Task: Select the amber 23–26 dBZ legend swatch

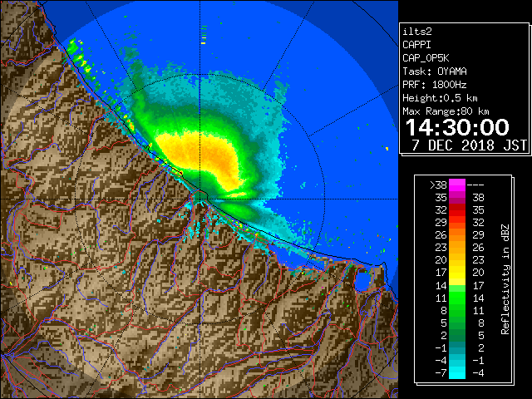Action: click(457, 248)
